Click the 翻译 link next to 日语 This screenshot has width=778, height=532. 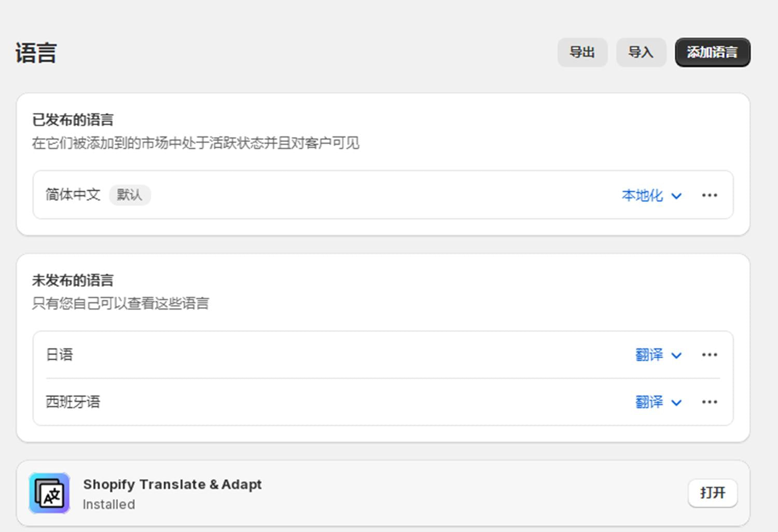(x=649, y=355)
